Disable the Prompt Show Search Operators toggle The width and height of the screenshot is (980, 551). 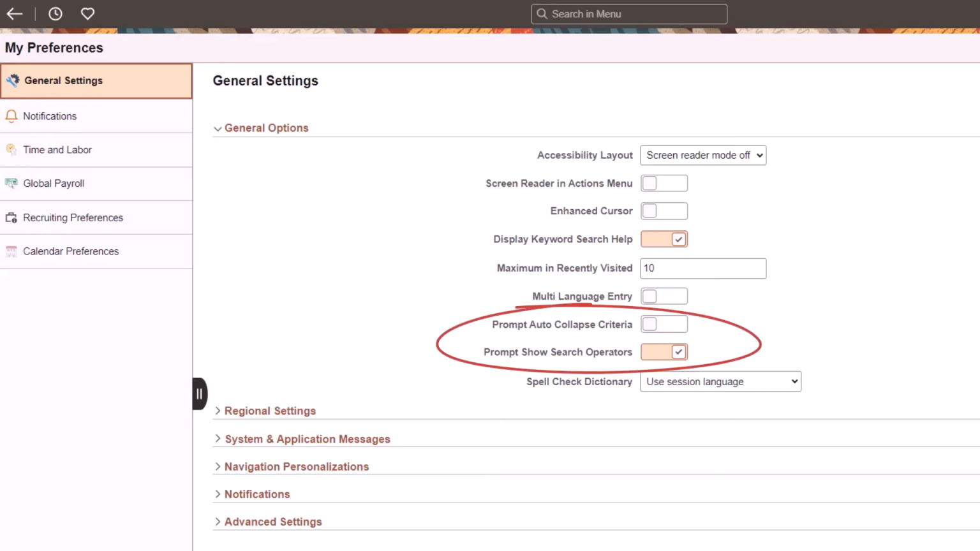664,351
